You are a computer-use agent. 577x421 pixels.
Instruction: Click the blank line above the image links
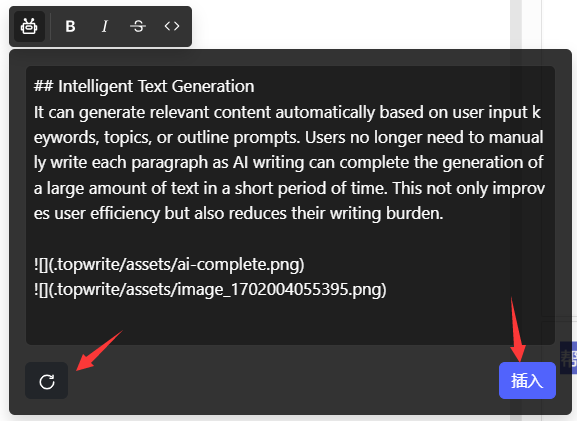[x=290, y=239]
